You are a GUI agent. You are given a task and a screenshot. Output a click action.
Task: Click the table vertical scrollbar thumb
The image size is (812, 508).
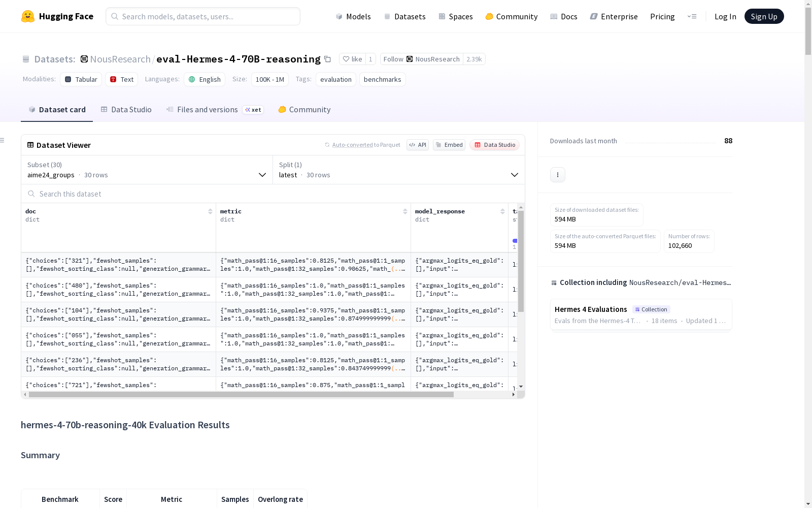(x=521, y=261)
